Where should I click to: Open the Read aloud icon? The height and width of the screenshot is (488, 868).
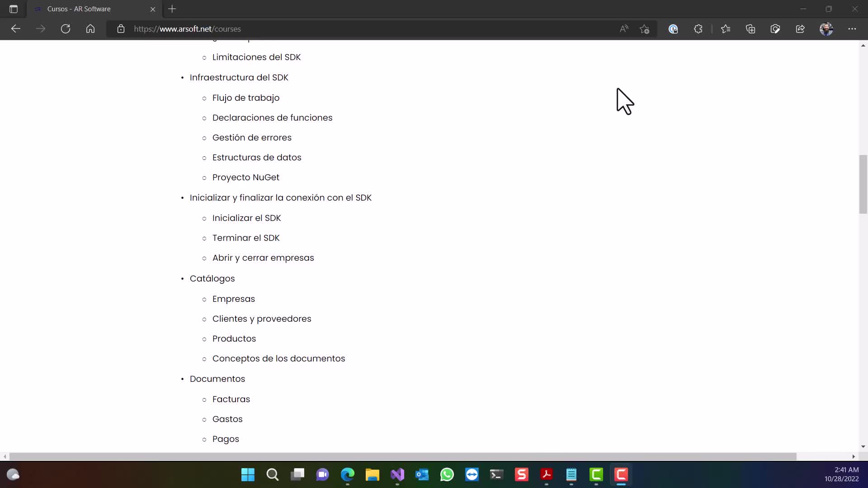click(x=624, y=29)
